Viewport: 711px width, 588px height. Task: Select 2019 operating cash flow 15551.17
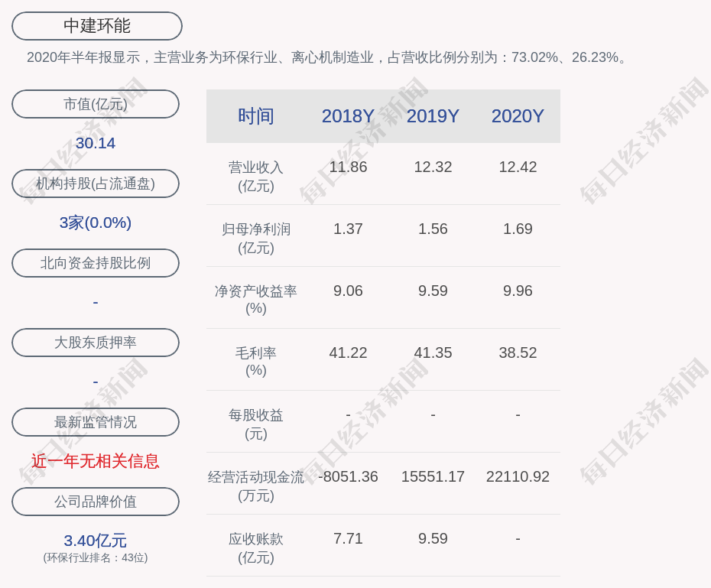click(x=433, y=477)
